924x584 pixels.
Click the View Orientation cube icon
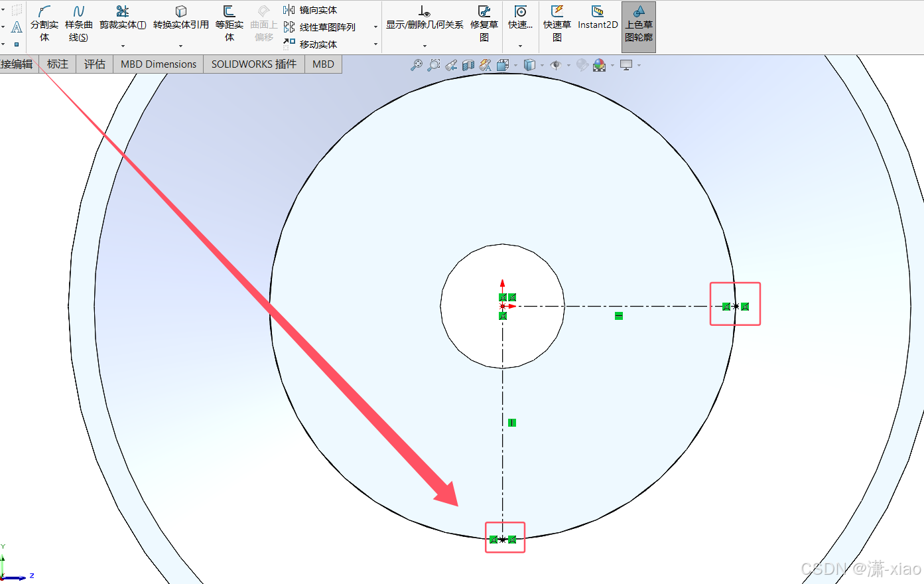point(503,64)
